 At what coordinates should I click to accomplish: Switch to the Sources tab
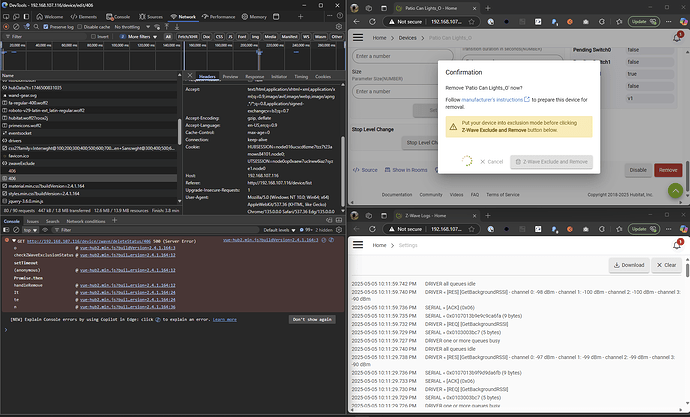pyautogui.click(x=151, y=17)
